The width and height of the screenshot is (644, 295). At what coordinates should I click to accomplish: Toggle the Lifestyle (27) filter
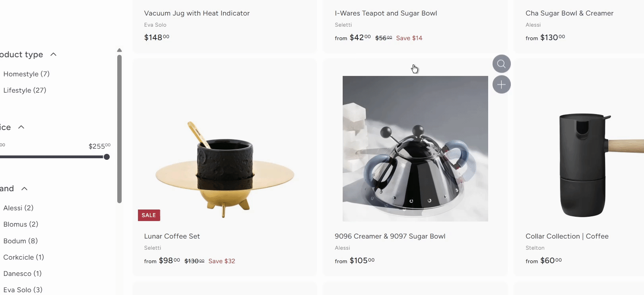[25, 90]
